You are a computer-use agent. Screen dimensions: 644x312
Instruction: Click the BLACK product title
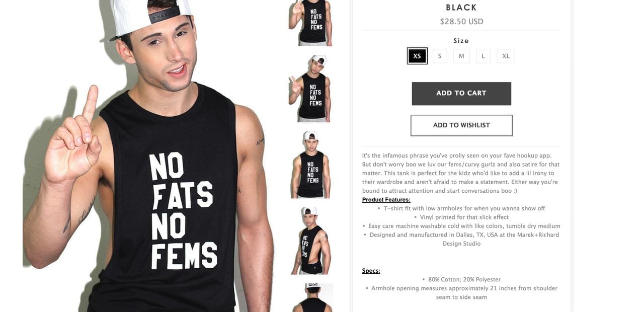[461, 8]
